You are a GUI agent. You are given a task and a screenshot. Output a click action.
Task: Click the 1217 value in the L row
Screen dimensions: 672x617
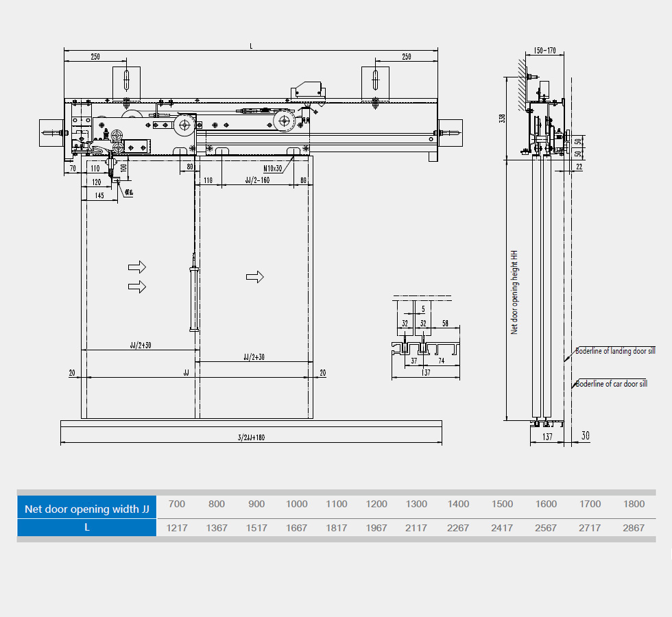pos(176,528)
